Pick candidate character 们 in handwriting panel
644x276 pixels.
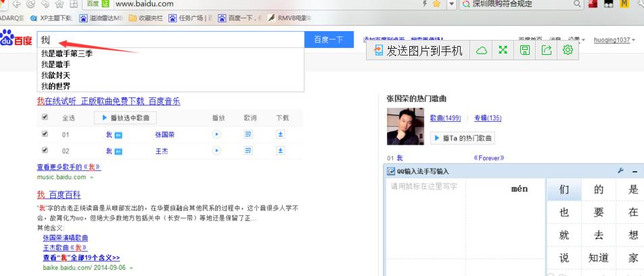click(564, 189)
